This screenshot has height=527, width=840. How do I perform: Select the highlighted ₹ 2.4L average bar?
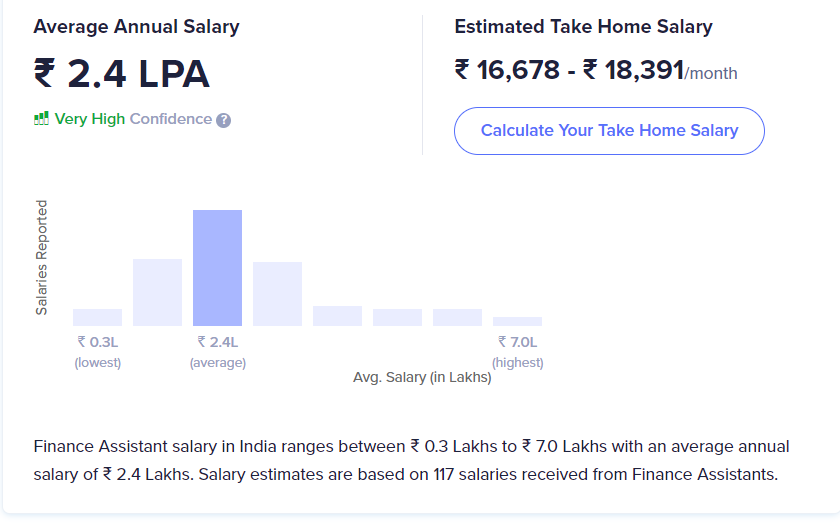[218, 268]
